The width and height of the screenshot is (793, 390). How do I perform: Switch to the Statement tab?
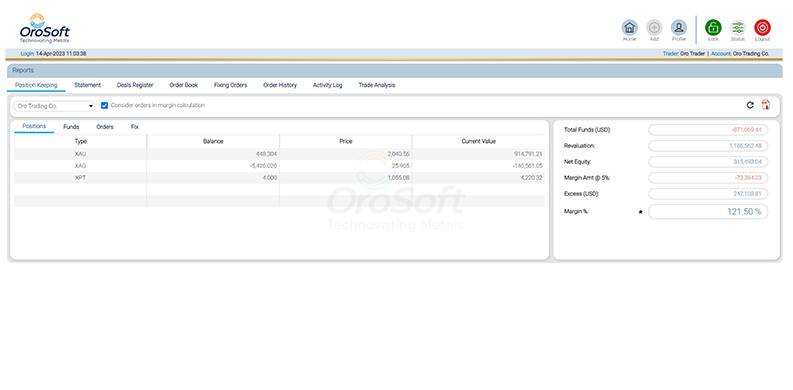point(87,85)
